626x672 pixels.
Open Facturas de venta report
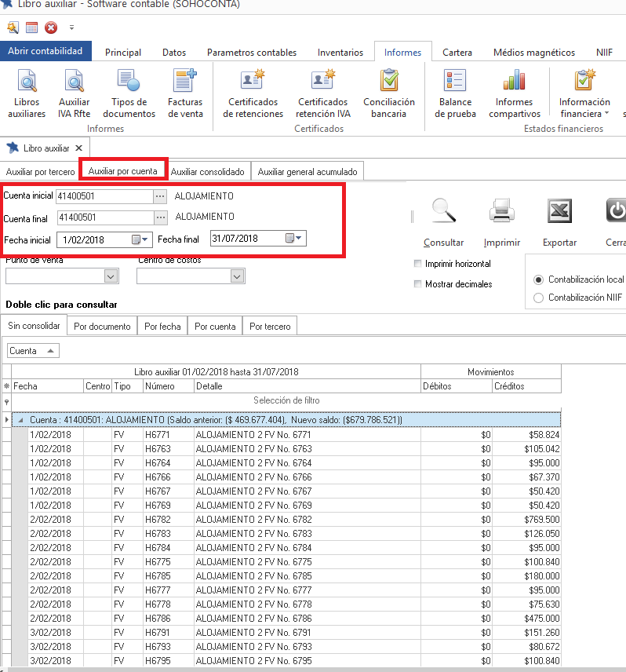pos(185,93)
